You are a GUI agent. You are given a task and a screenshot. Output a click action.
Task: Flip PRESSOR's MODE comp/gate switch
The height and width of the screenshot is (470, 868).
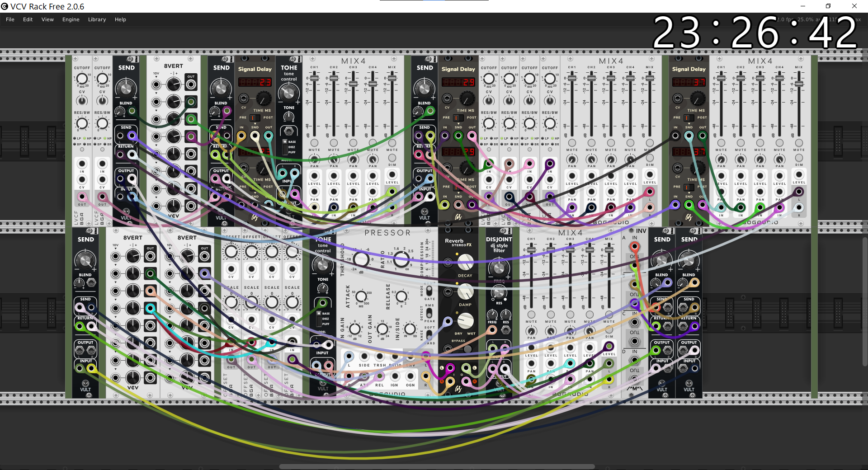click(429, 290)
